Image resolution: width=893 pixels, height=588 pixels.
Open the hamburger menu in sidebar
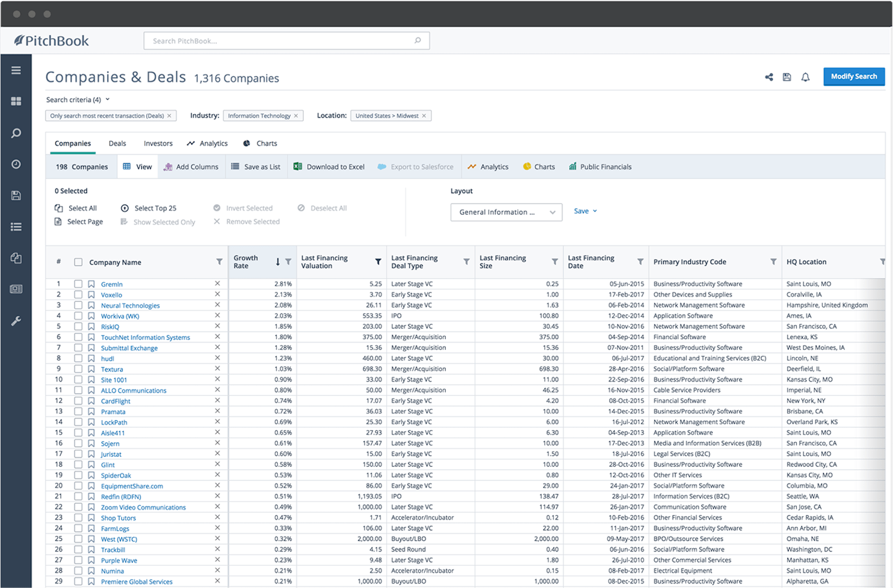click(16, 70)
